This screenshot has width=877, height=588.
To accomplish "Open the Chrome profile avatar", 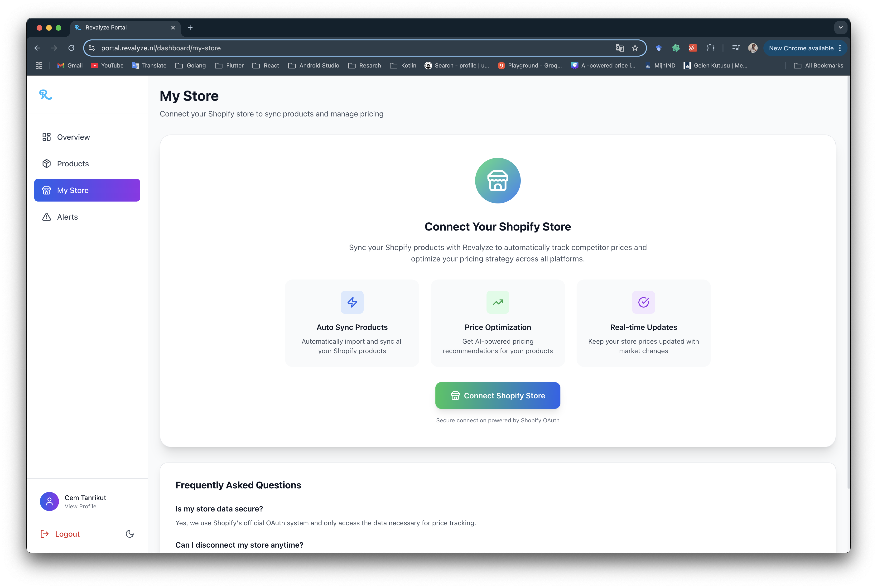I will pos(752,48).
